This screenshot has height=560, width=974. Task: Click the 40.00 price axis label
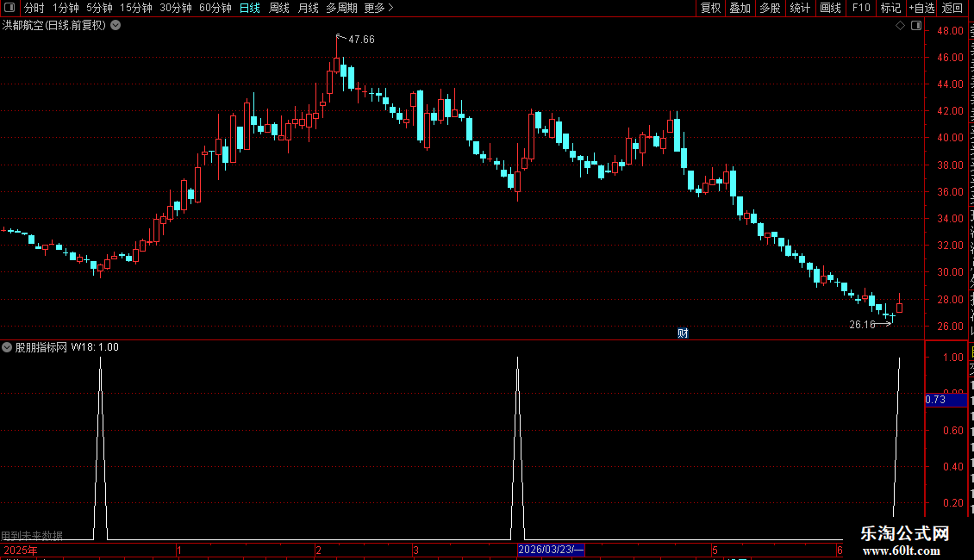click(950, 138)
